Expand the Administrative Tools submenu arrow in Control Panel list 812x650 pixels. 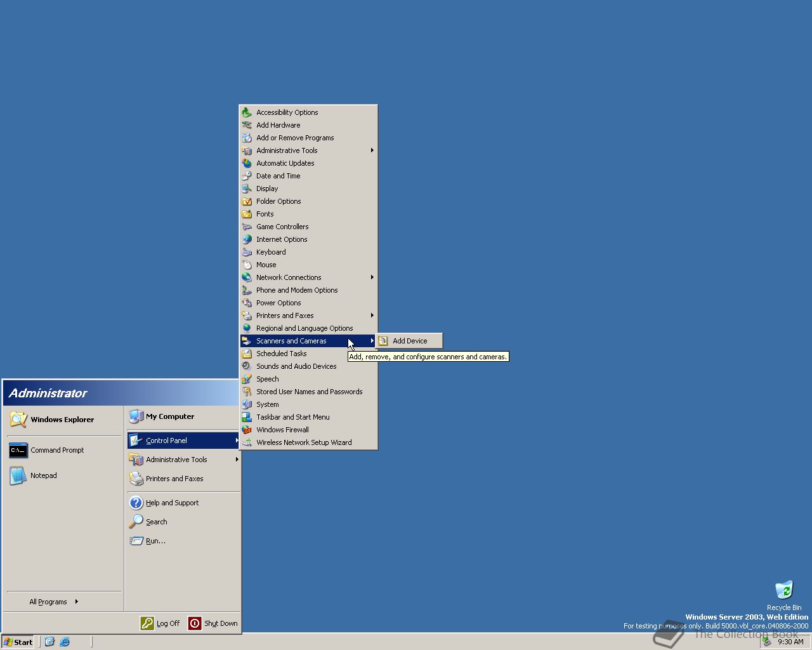[x=372, y=150]
